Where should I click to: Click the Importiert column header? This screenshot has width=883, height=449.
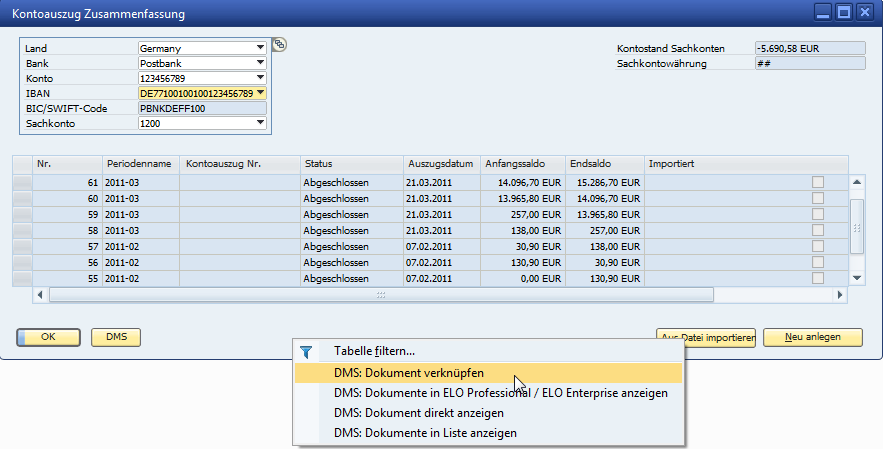tap(746, 164)
